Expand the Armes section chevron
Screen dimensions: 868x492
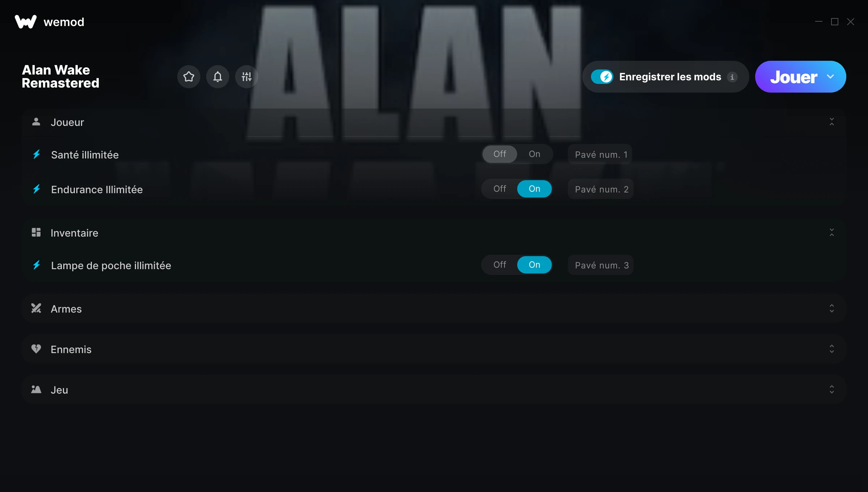[832, 308]
